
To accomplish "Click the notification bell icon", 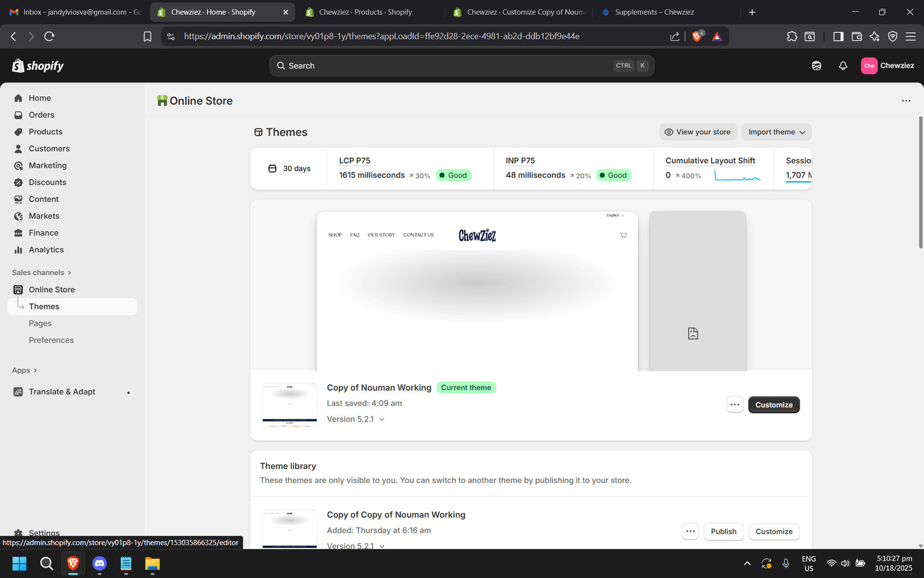I will tap(843, 66).
